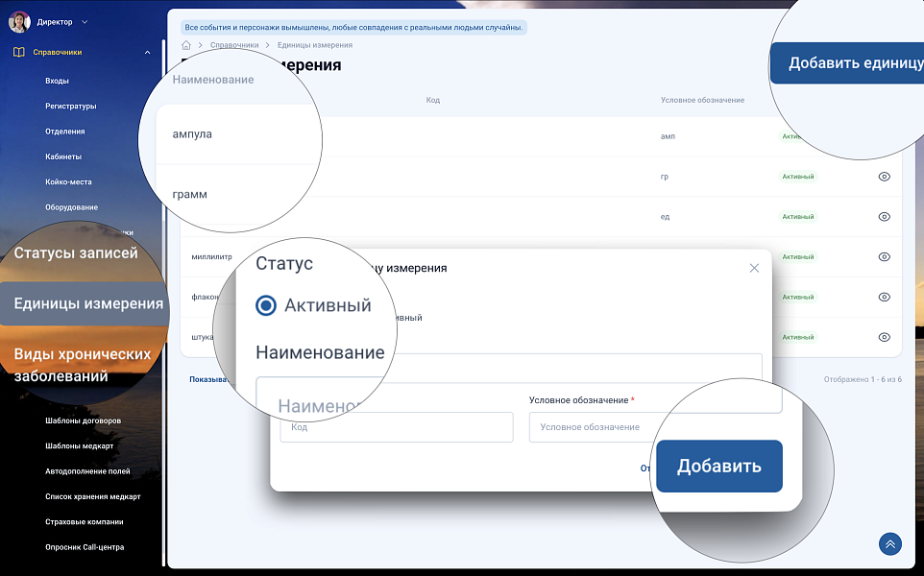Open миллилитр row details via eye icon
Viewport: 924px width, 576px height.
[x=885, y=257]
